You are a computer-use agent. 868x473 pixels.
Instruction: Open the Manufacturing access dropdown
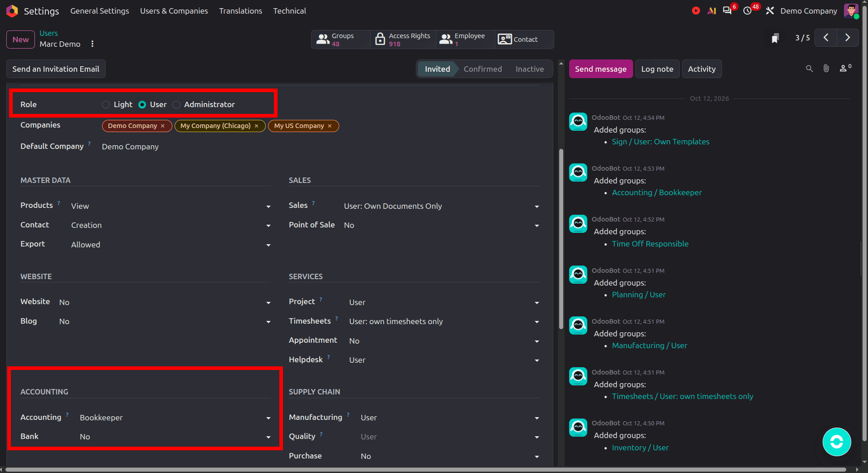coord(450,418)
